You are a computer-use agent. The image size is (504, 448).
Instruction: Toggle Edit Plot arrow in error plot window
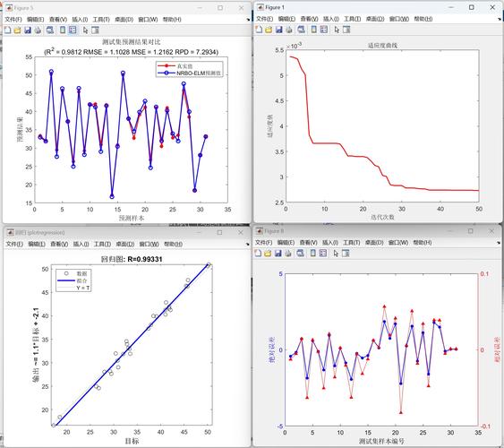(x=336, y=253)
